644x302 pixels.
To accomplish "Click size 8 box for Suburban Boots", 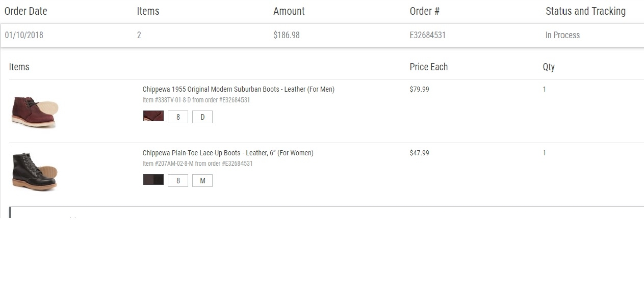I will coord(178,117).
